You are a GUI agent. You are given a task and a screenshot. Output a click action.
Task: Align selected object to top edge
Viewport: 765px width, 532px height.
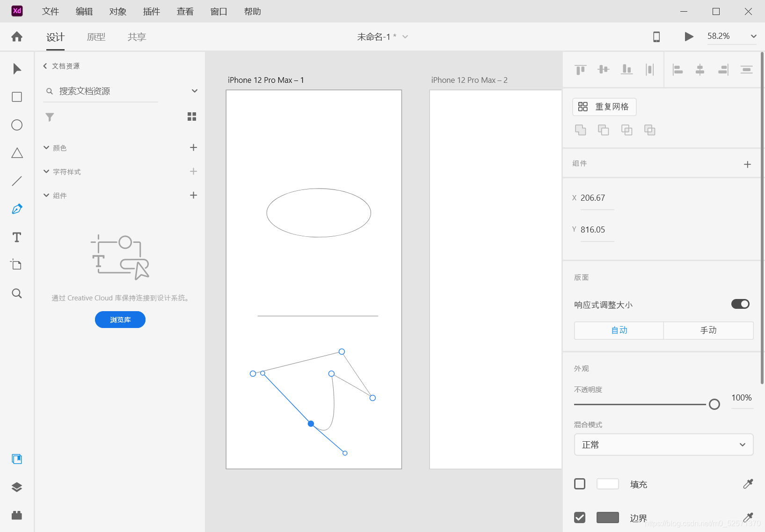[580, 69]
